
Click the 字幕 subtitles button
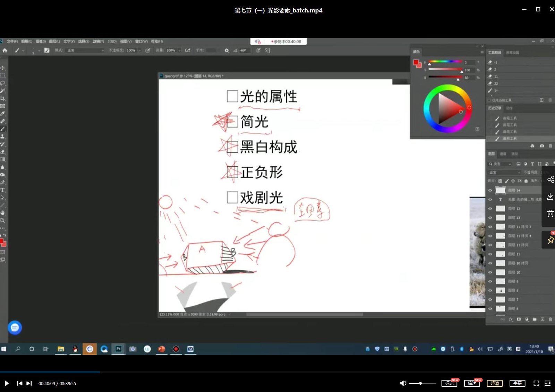pyautogui.click(x=517, y=383)
